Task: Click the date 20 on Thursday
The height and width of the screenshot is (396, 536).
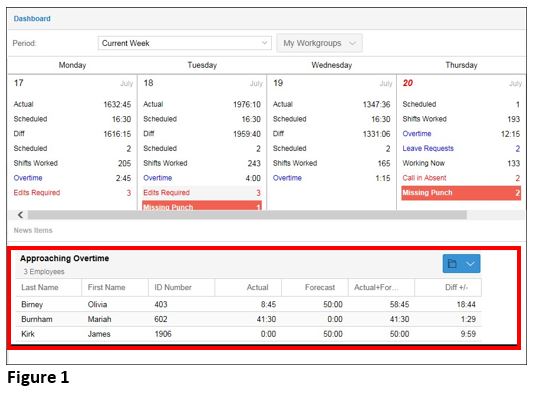Action: tap(407, 83)
